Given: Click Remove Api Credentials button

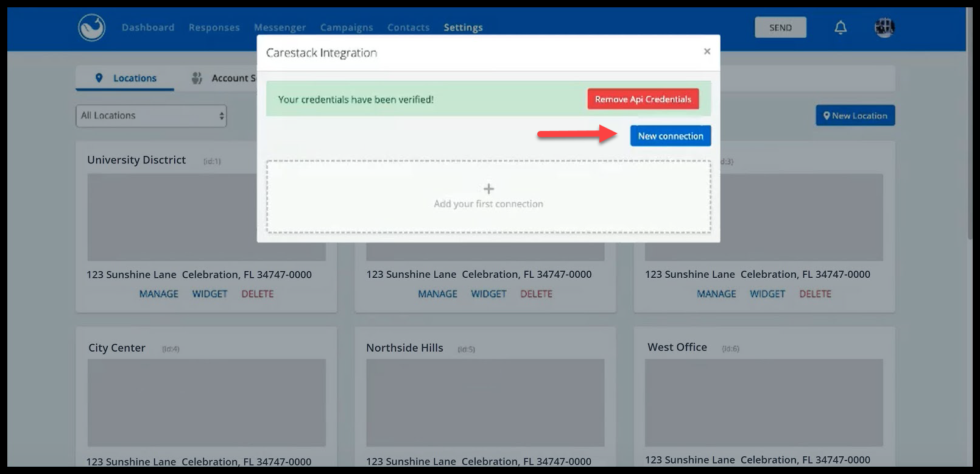Looking at the screenshot, I should [x=643, y=99].
